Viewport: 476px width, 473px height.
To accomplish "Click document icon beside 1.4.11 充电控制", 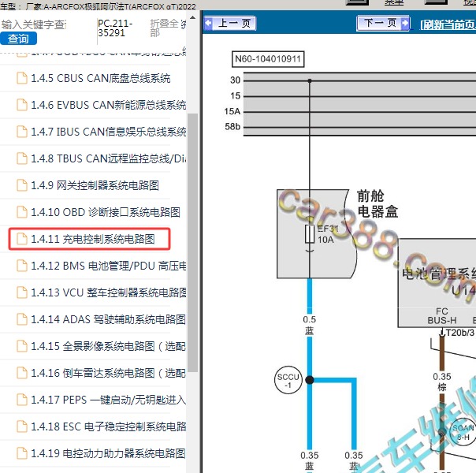I will coord(22,239).
